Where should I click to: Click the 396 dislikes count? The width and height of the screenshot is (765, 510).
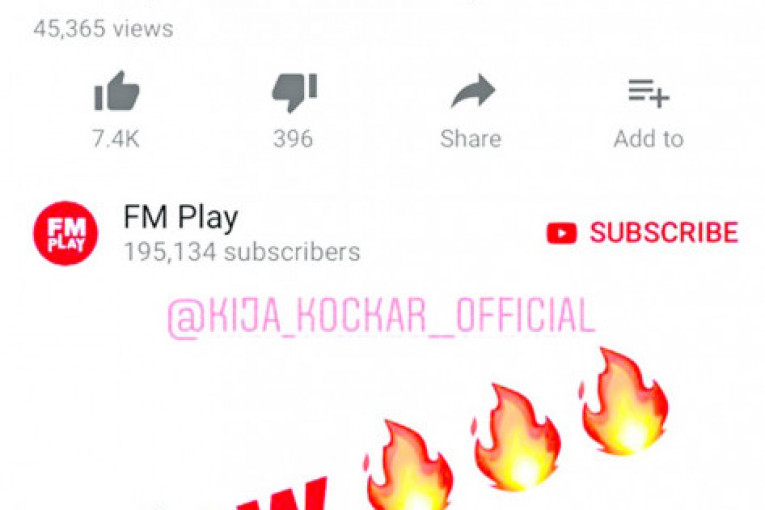tap(293, 139)
